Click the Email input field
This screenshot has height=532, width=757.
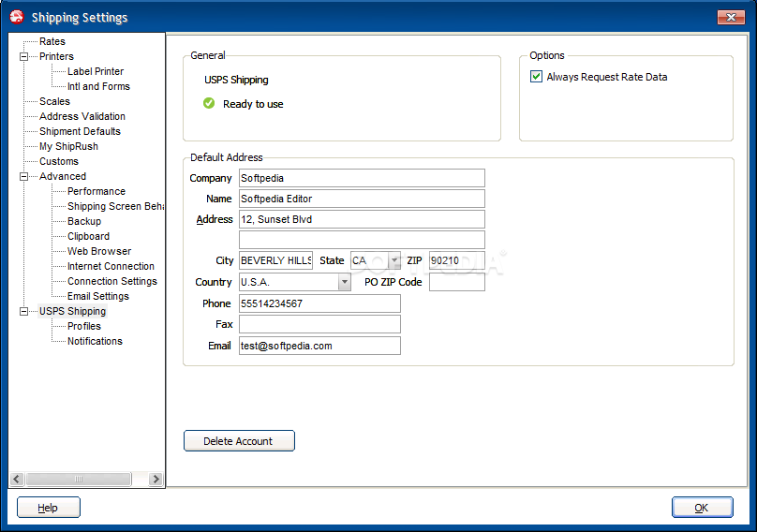point(319,346)
